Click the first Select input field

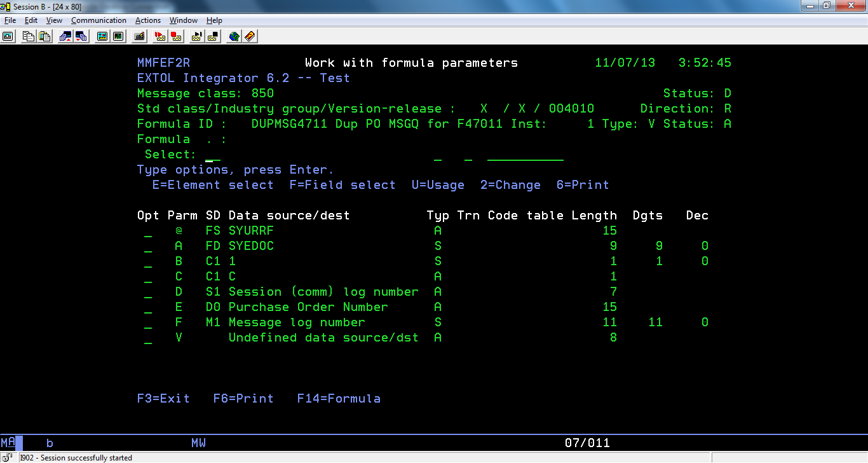[x=213, y=155]
